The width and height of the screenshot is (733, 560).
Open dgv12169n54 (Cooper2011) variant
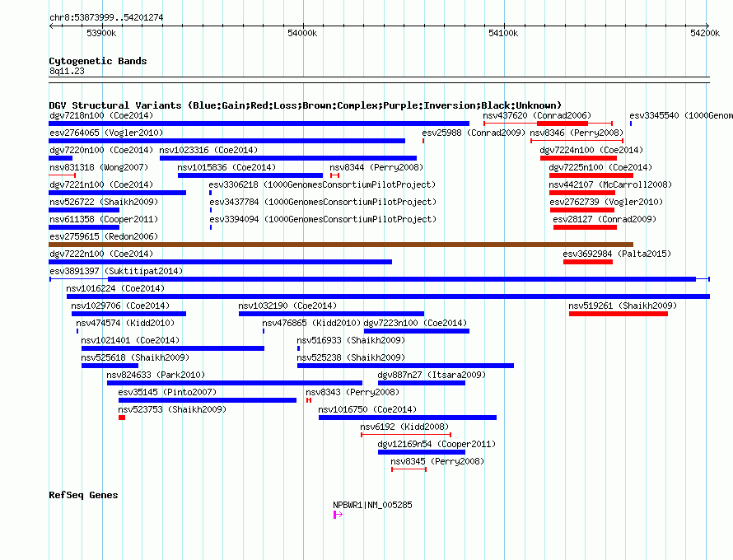coord(422,452)
